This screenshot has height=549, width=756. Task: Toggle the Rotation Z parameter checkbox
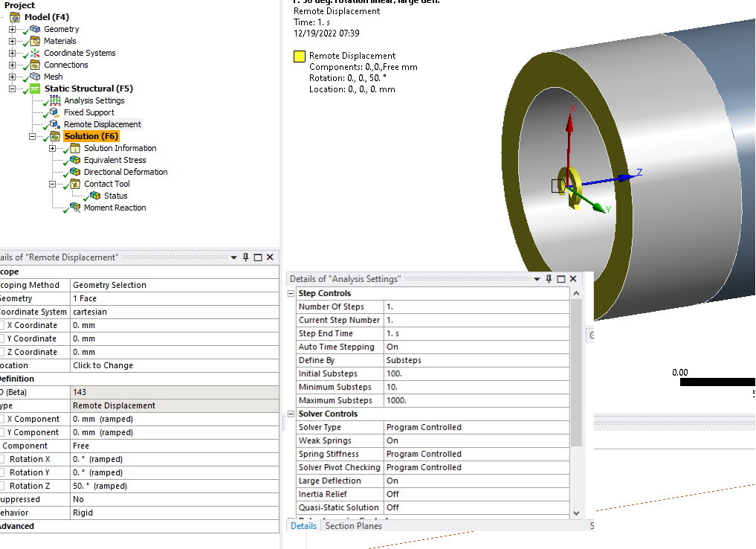pyautogui.click(x=2, y=486)
